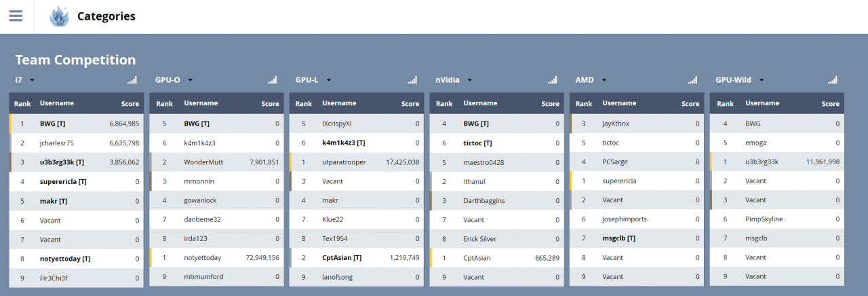Screen dimensions: 868x296
Task: Open the GPU-Wild category dropdown
Action: pyautogui.click(x=762, y=80)
